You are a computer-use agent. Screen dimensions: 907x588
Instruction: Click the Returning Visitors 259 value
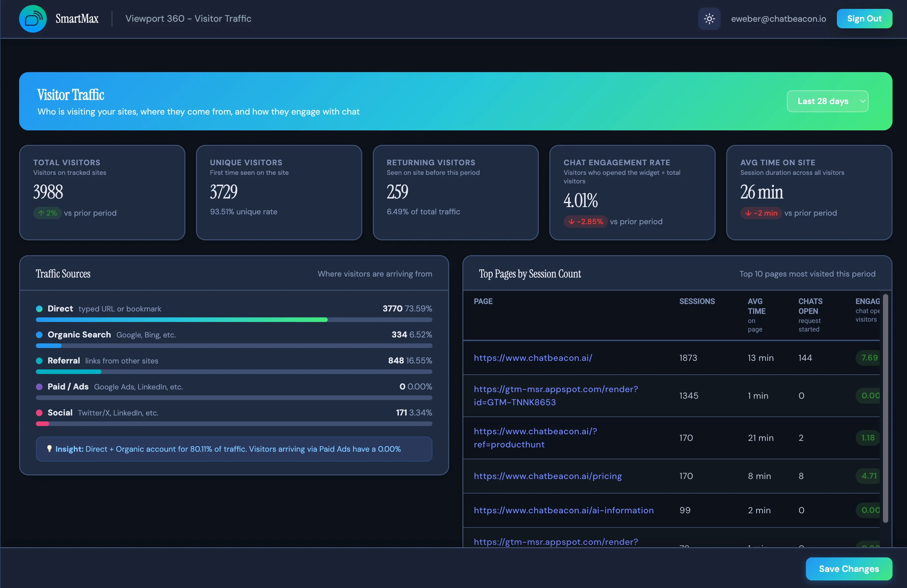[397, 192]
